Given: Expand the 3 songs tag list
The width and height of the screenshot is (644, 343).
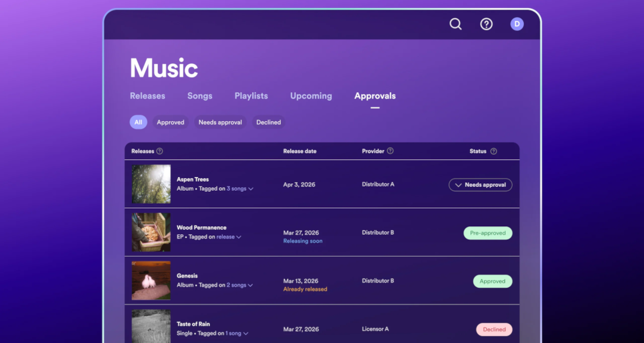Looking at the screenshot, I should pyautogui.click(x=239, y=189).
